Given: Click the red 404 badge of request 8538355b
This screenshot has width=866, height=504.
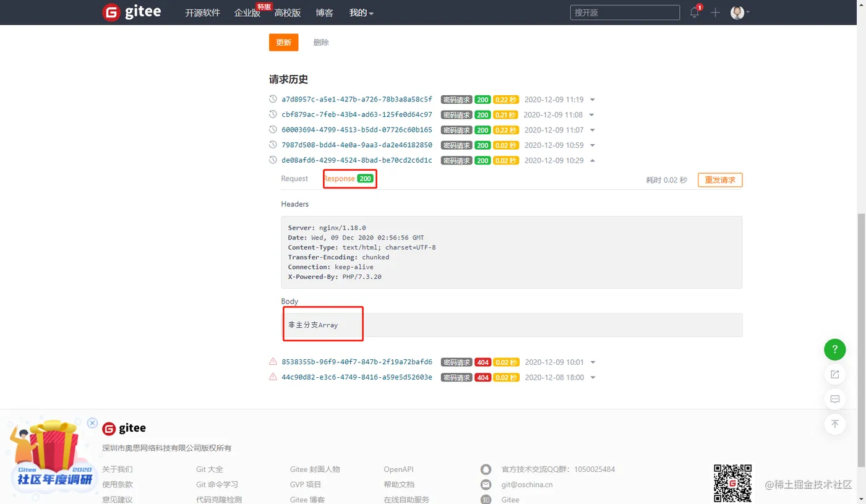Looking at the screenshot, I should pyautogui.click(x=483, y=362).
